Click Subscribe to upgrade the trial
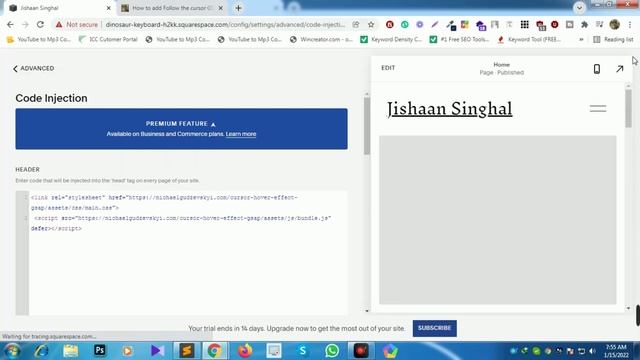 tap(434, 328)
